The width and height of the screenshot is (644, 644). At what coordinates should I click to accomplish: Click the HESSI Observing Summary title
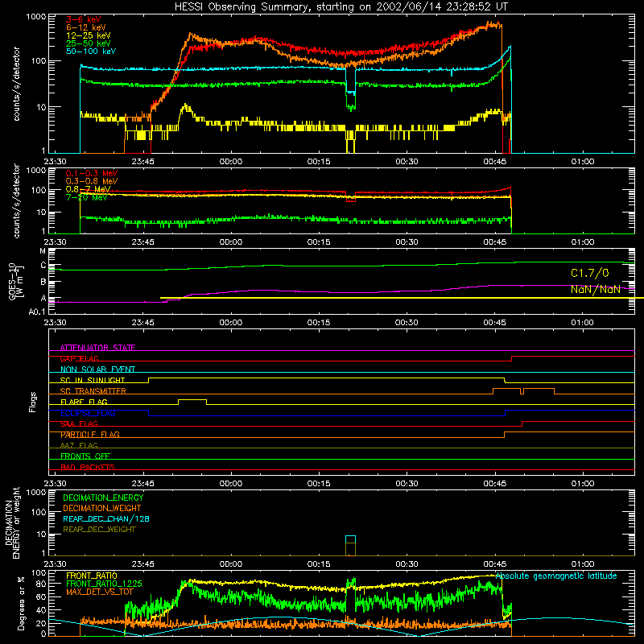[341, 7]
